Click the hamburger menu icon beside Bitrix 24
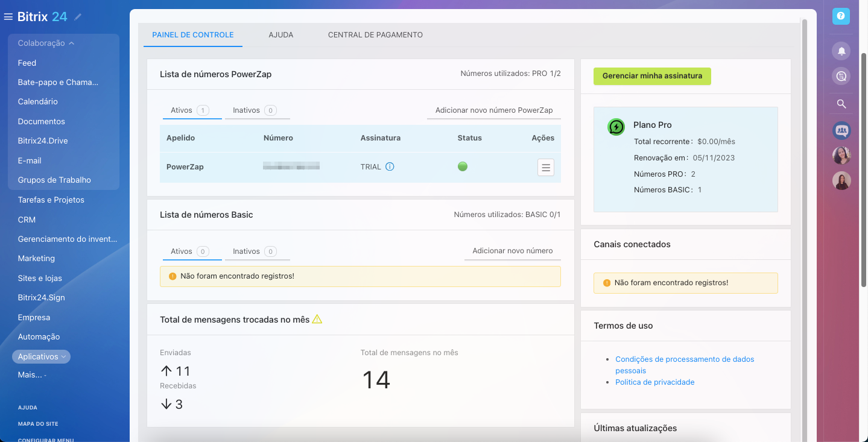This screenshot has width=868, height=442. pyautogui.click(x=8, y=17)
